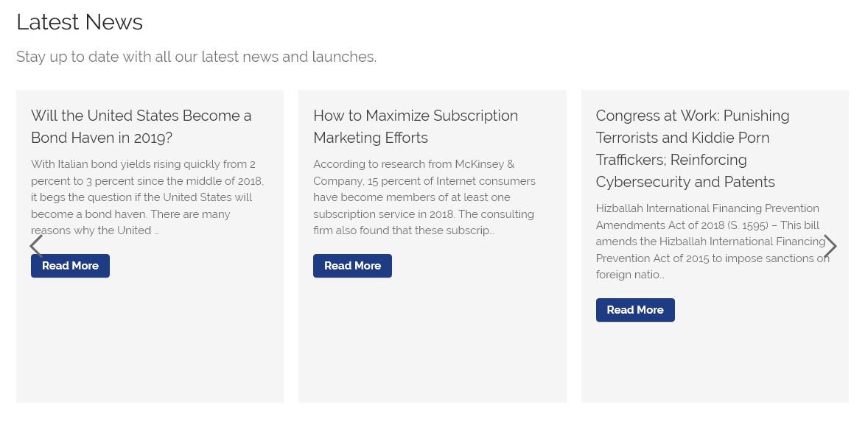Screen dimensions: 868x430
Task: Click empty space below Bond Haven Read More
Action: point(150,340)
